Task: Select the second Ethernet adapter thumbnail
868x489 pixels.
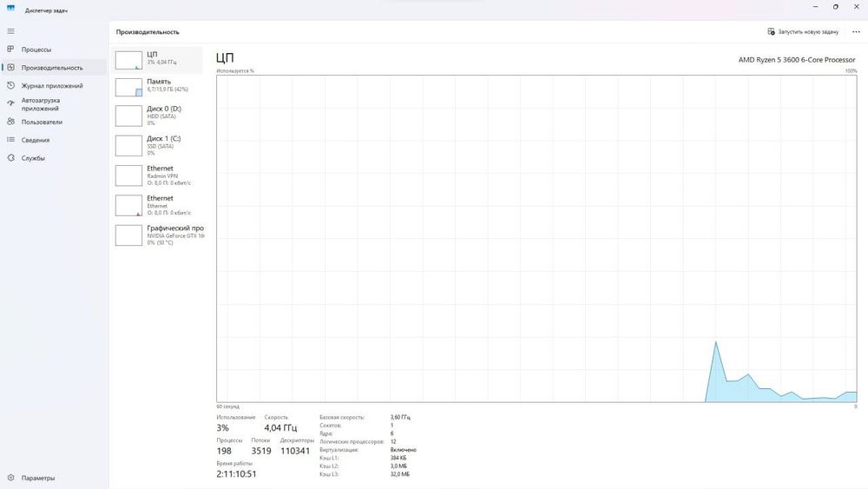Action: point(128,206)
